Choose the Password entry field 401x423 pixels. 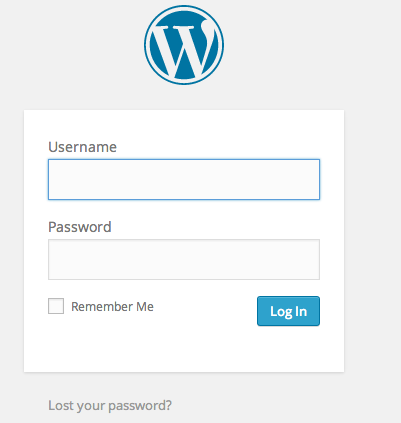pyautogui.click(x=184, y=259)
